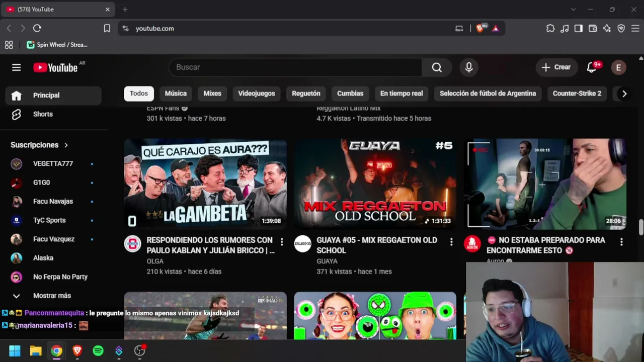644x362 pixels.
Task: Open the Facu Navajas subscription channel
Action: point(53,202)
